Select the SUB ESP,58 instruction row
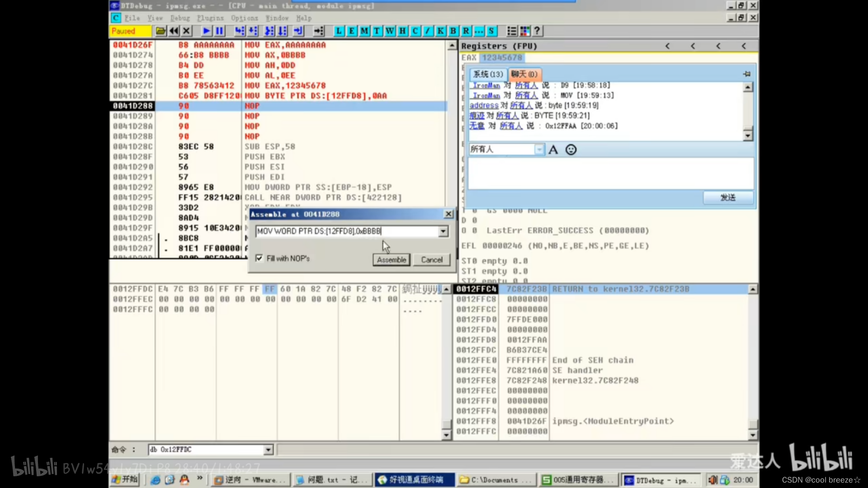The image size is (868, 488). click(x=278, y=146)
